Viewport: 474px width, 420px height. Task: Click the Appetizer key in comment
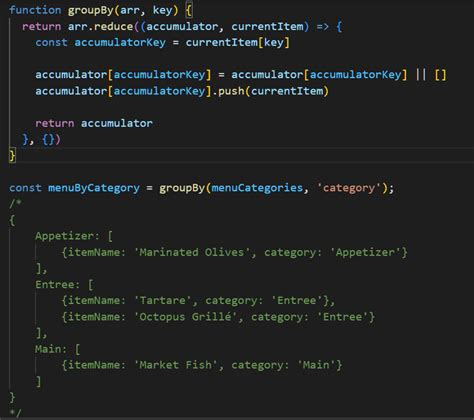pyautogui.click(x=64, y=236)
